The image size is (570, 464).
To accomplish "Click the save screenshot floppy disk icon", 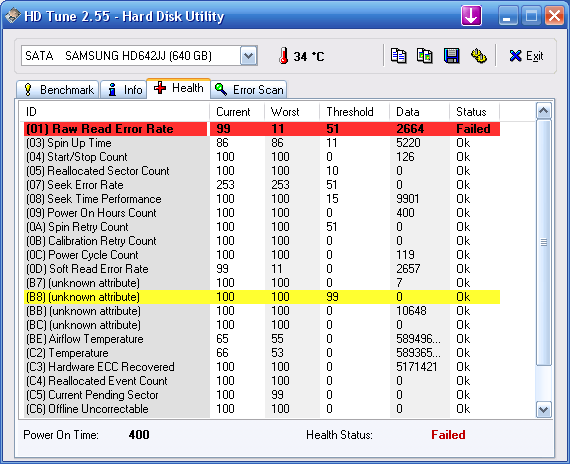I will pyautogui.click(x=451, y=56).
